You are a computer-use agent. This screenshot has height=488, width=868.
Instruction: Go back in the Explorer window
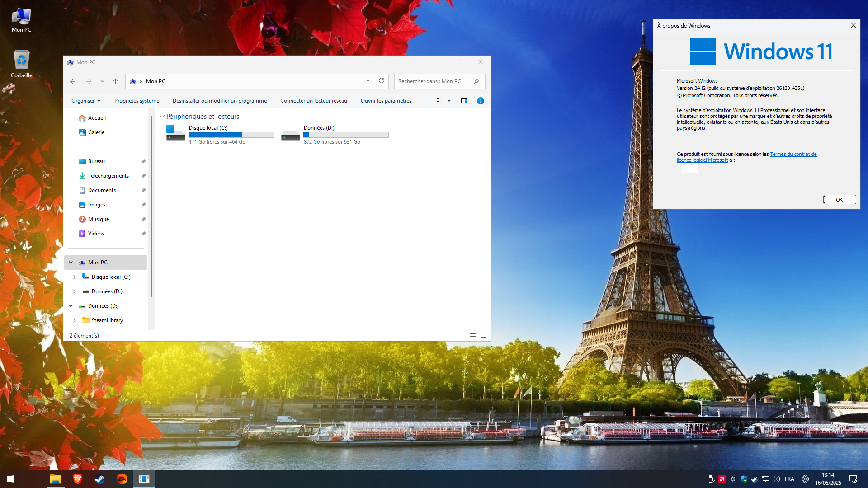click(x=73, y=81)
